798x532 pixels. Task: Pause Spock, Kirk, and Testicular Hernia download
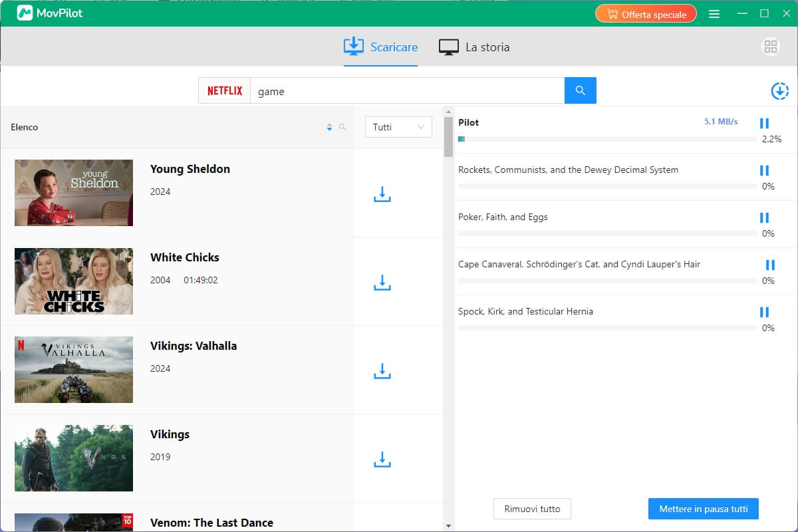[764, 312]
